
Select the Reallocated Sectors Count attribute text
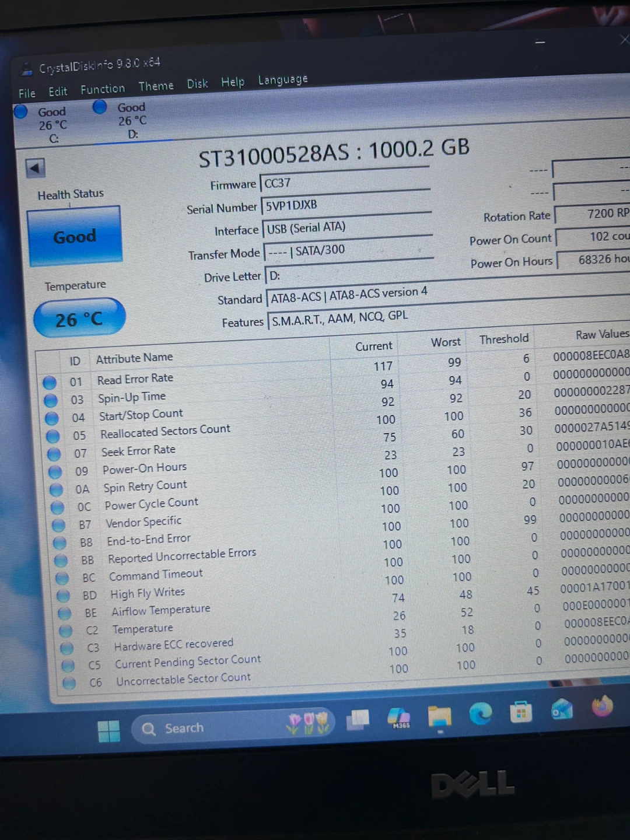coord(166,431)
